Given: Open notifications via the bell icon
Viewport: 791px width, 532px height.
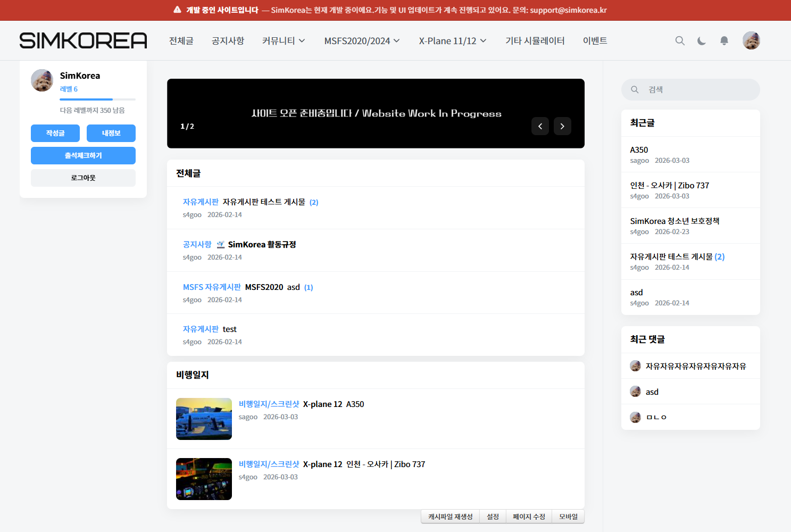Looking at the screenshot, I should click(x=724, y=40).
